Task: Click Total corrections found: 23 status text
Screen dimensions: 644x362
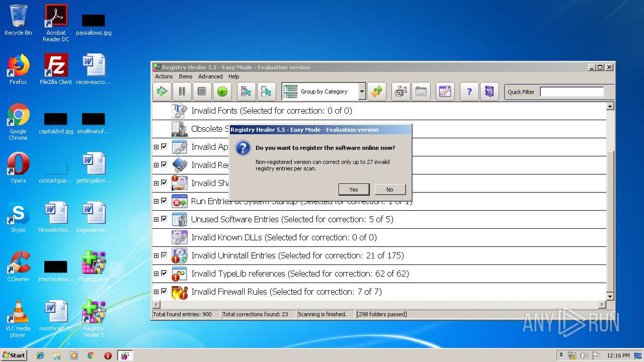Action: click(x=255, y=314)
